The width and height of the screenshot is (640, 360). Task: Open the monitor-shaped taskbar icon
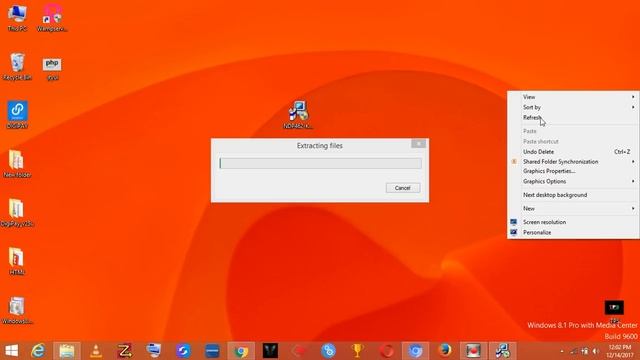[154, 351]
